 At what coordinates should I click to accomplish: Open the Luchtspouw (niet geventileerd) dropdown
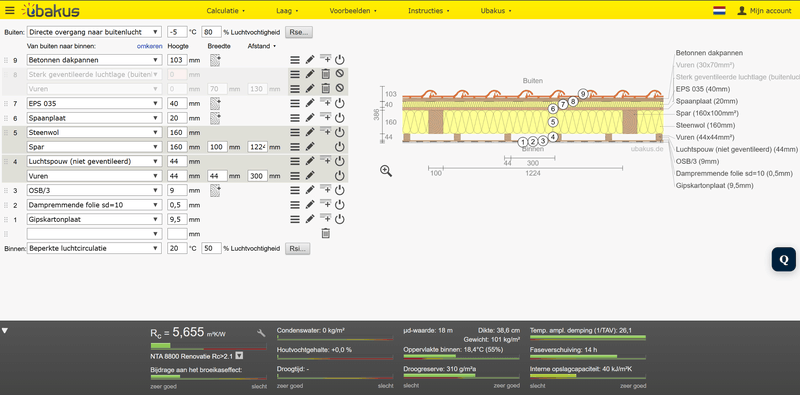coord(94,161)
